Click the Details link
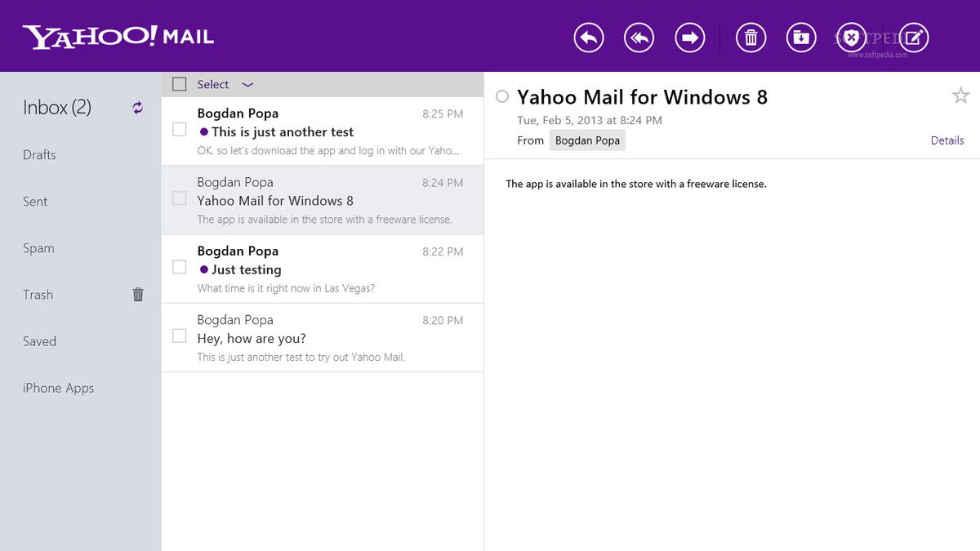980x551 pixels. pos(947,140)
